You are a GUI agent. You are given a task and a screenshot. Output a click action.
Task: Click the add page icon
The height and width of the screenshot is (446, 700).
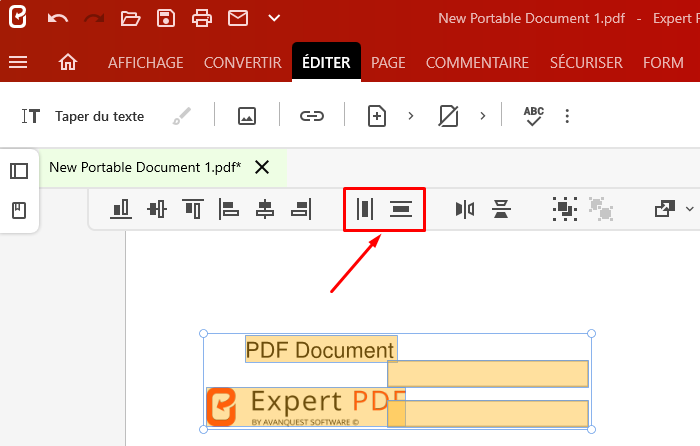click(x=377, y=116)
